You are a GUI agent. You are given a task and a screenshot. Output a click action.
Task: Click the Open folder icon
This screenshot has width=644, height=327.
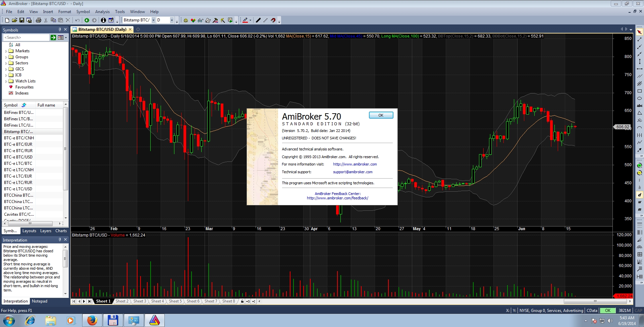click(x=14, y=20)
